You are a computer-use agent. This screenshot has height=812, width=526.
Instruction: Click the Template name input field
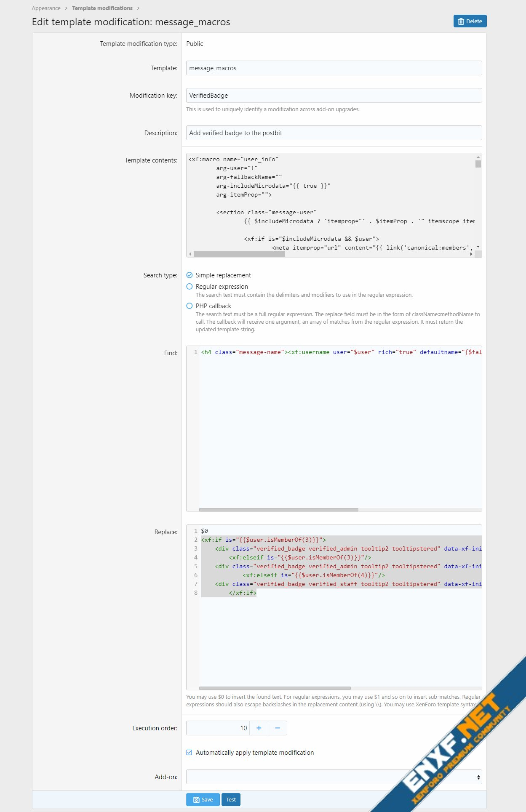(x=334, y=68)
